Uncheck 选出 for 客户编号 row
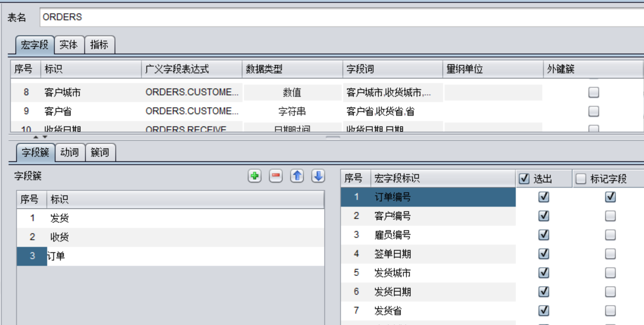Image resolution: width=644 pixels, height=325 pixels. click(x=544, y=216)
